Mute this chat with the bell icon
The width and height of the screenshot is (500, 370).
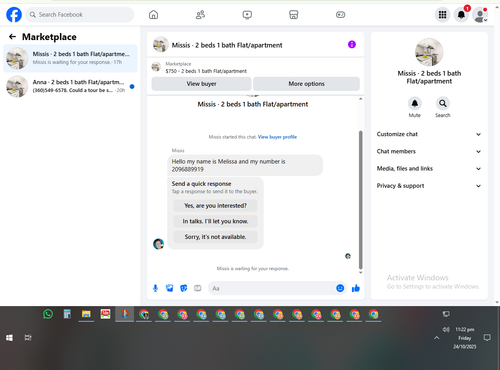click(415, 103)
